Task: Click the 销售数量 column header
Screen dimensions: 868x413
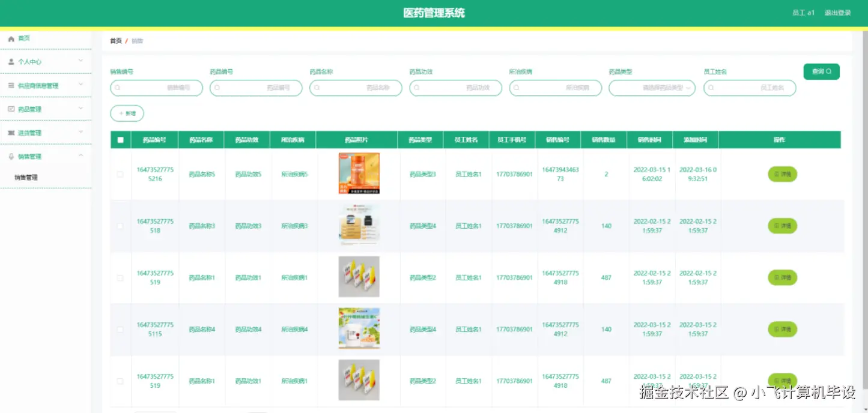Action: (x=604, y=140)
